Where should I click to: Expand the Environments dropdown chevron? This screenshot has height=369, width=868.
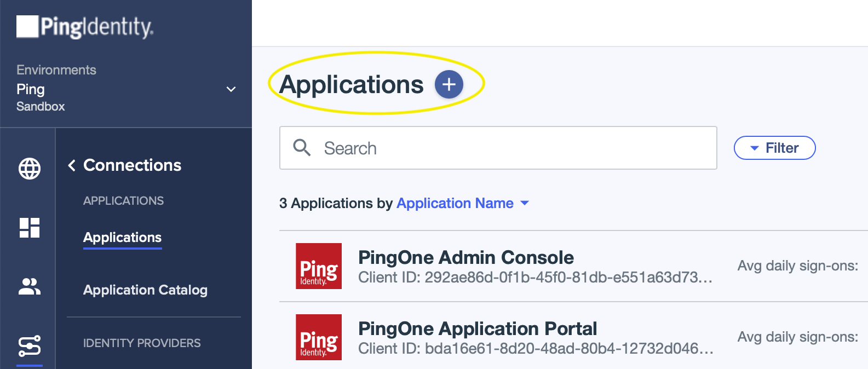point(231,89)
